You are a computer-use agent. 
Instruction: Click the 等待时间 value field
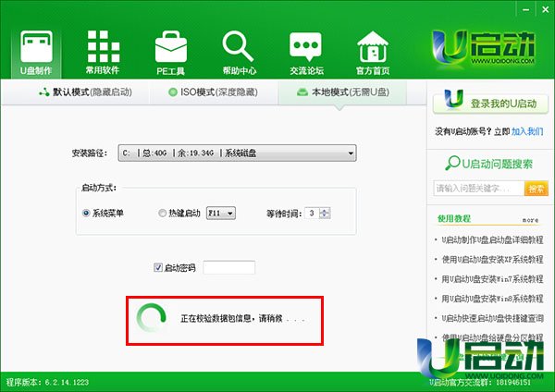[x=312, y=213]
